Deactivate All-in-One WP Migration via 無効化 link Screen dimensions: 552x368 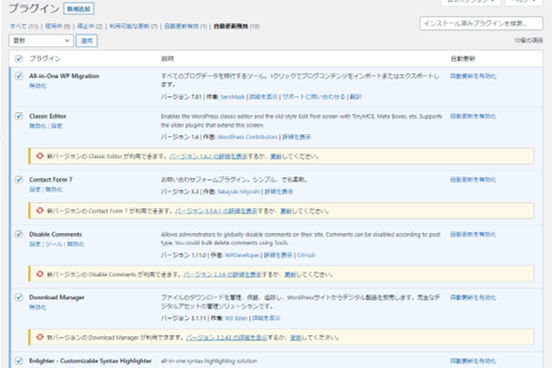pos(38,86)
